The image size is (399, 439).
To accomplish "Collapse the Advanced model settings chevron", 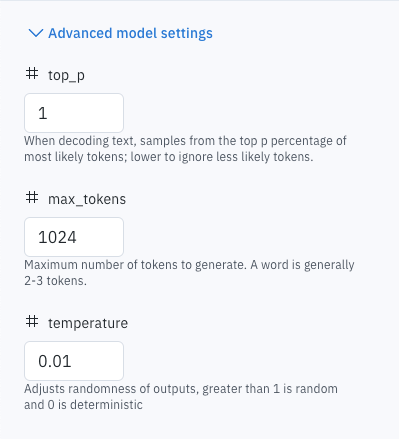I will 36,33.
